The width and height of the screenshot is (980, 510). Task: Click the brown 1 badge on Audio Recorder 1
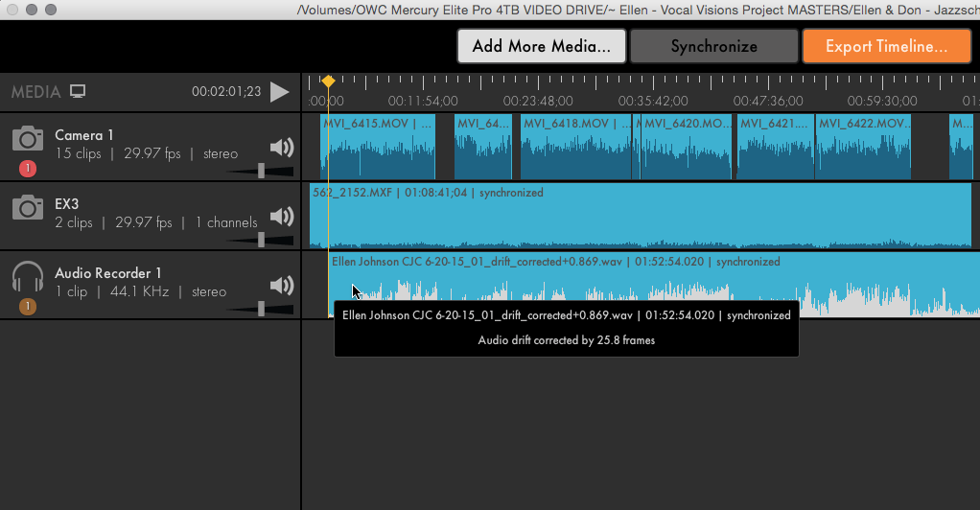[x=28, y=306]
